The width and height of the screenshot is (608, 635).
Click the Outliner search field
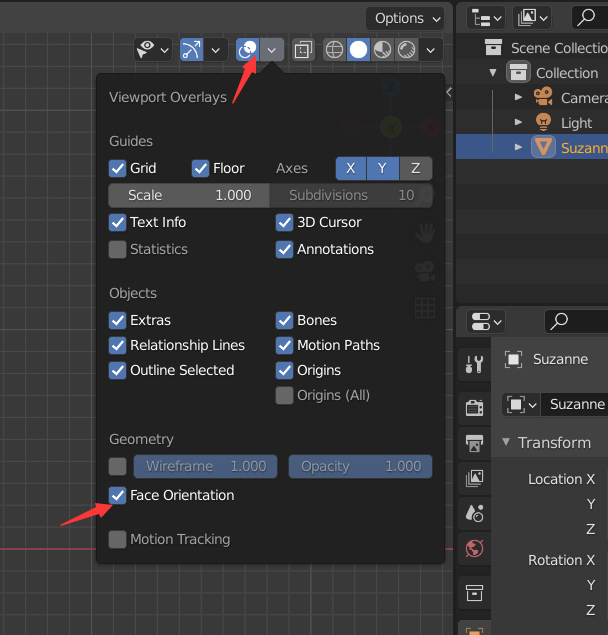(x=590, y=17)
